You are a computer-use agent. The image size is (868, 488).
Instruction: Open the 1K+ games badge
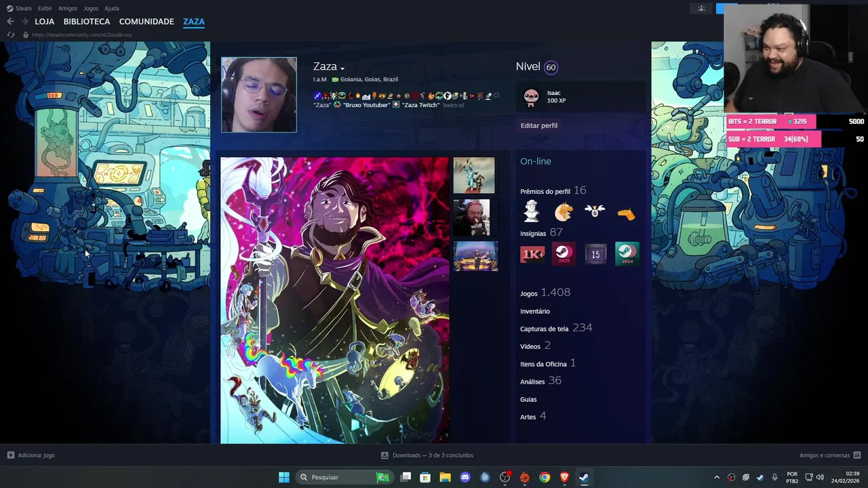coord(532,254)
